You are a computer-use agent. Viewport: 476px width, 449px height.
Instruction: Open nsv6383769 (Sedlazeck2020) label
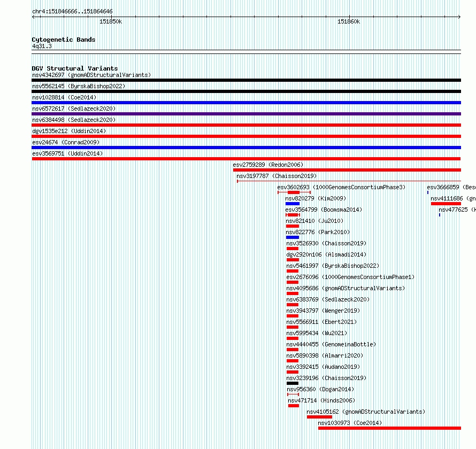[x=328, y=299]
